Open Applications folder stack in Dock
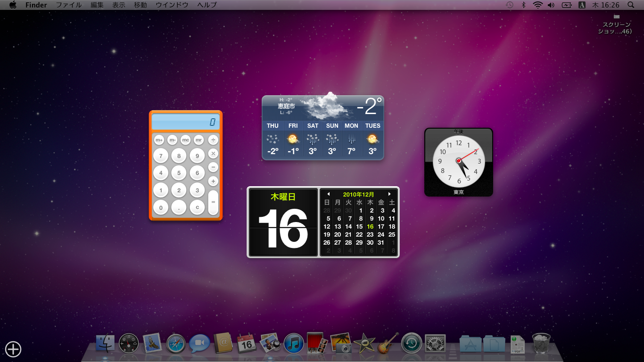 [x=471, y=344]
